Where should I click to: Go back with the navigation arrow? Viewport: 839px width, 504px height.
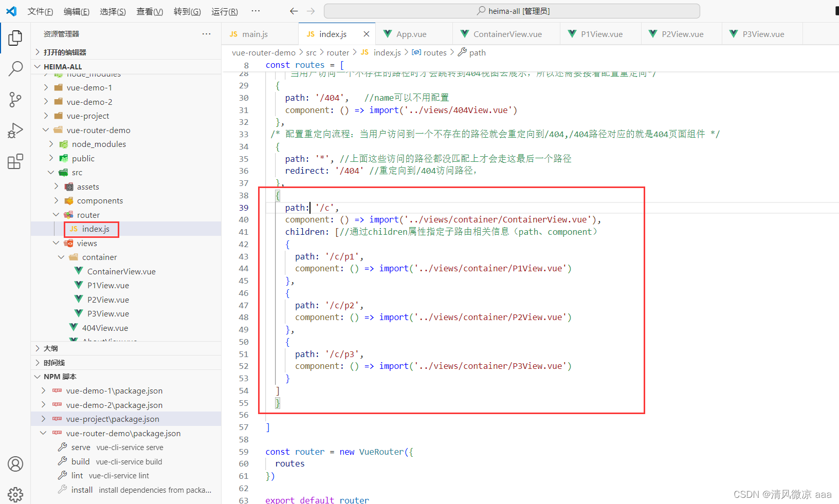point(294,11)
